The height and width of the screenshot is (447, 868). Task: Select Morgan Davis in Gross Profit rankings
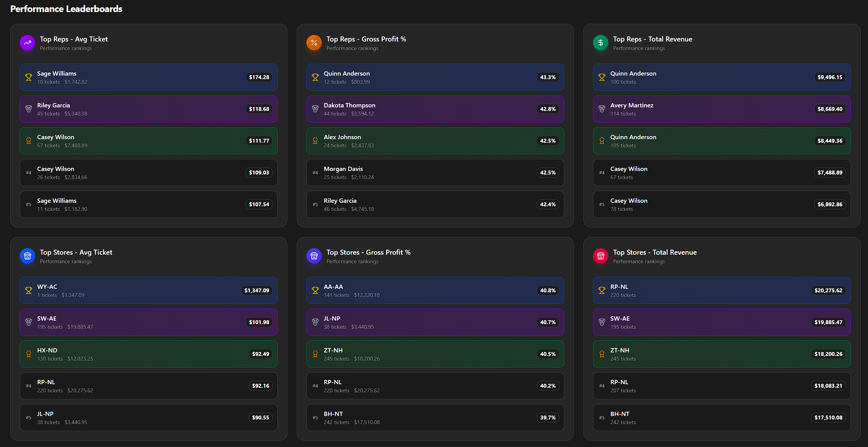435,173
